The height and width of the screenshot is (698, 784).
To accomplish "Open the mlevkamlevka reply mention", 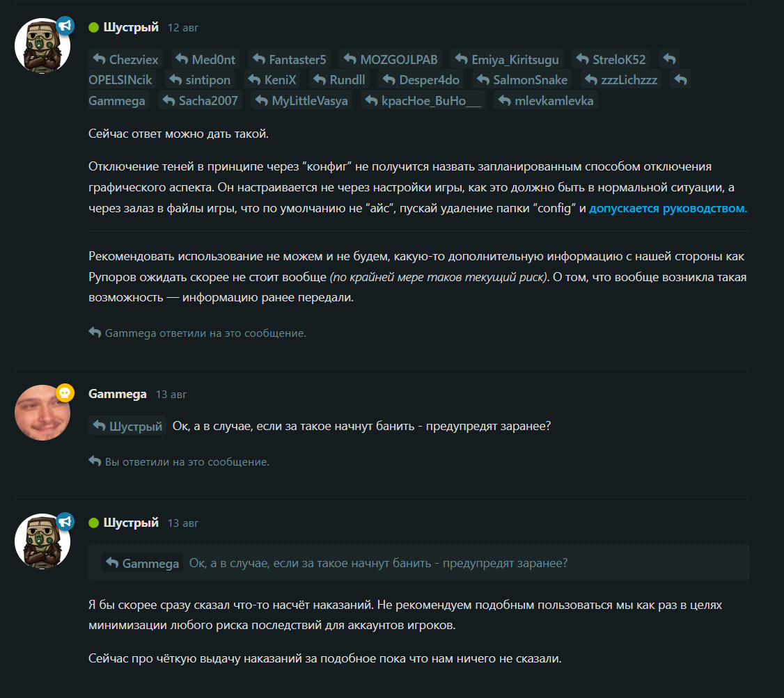I will click(545, 100).
